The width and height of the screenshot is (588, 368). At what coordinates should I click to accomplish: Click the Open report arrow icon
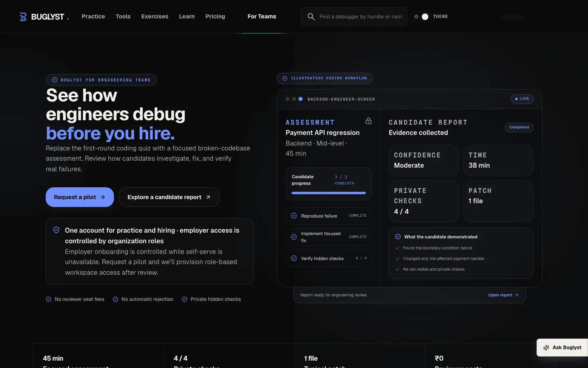(x=517, y=295)
